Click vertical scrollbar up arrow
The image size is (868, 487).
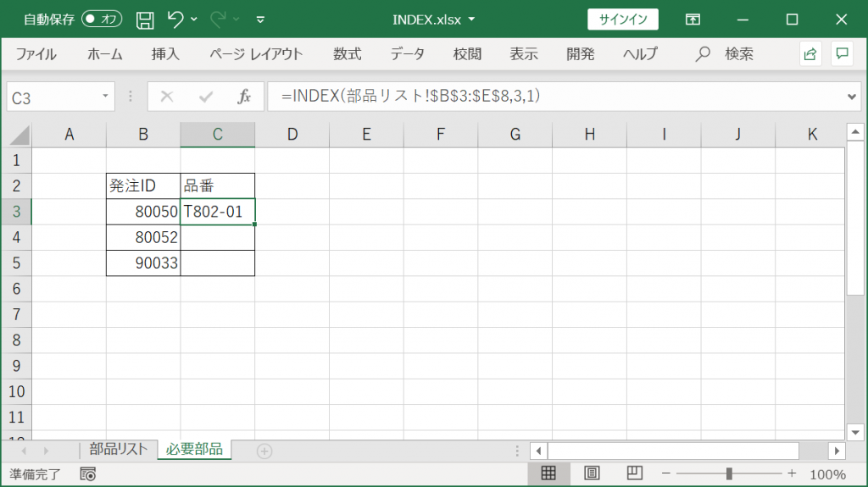point(855,132)
